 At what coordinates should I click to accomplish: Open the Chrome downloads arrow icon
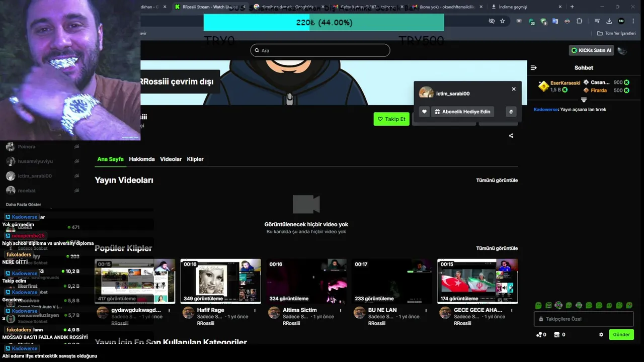609,21
